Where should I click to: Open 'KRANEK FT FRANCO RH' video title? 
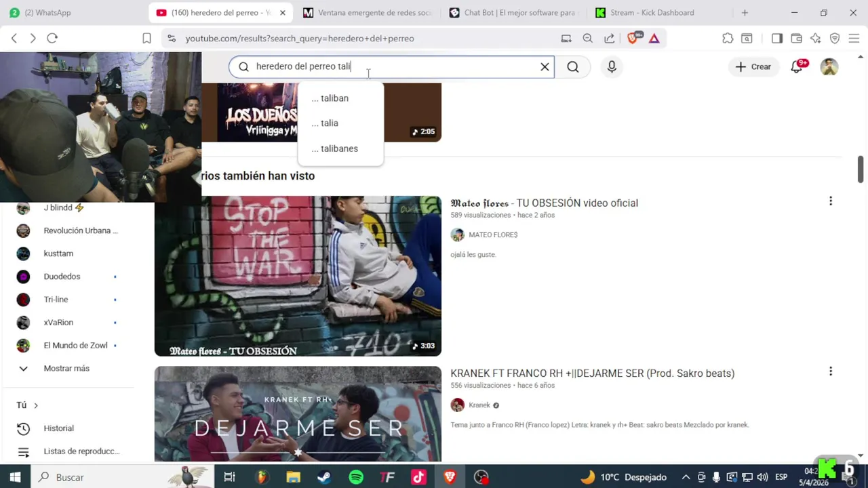click(x=593, y=373)
